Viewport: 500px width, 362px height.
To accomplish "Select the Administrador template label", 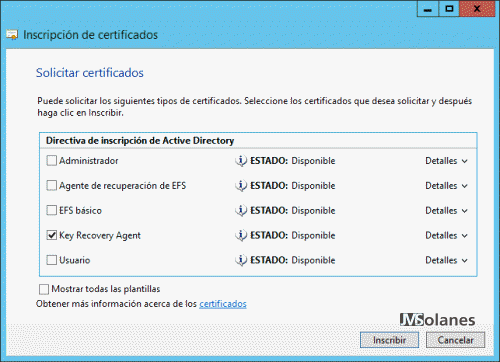I will 89,161.
